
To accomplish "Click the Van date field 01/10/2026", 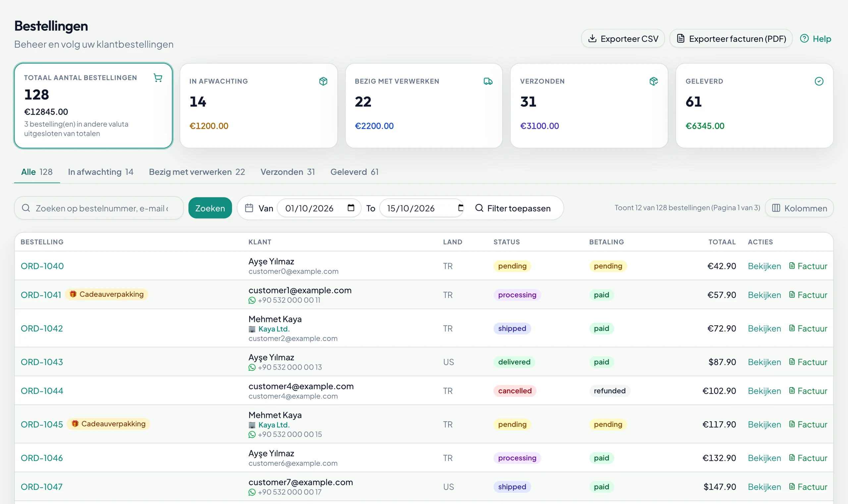I will 319,208.
